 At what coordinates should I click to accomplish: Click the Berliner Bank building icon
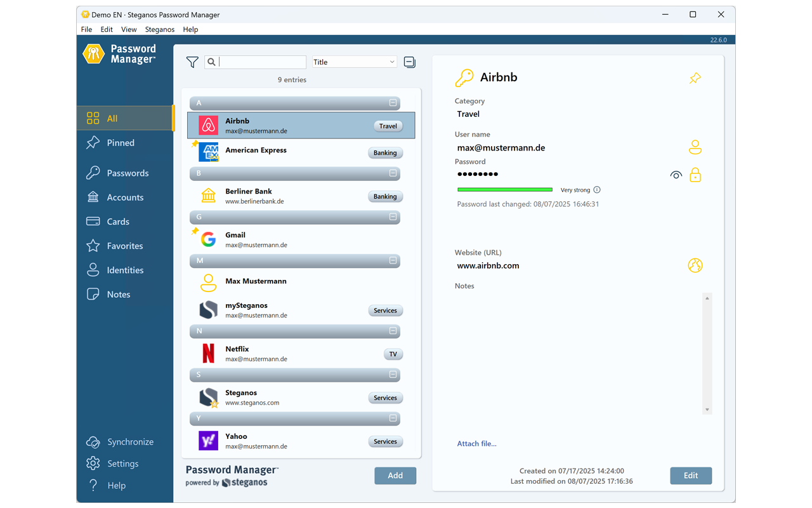(x=208, y=196)
